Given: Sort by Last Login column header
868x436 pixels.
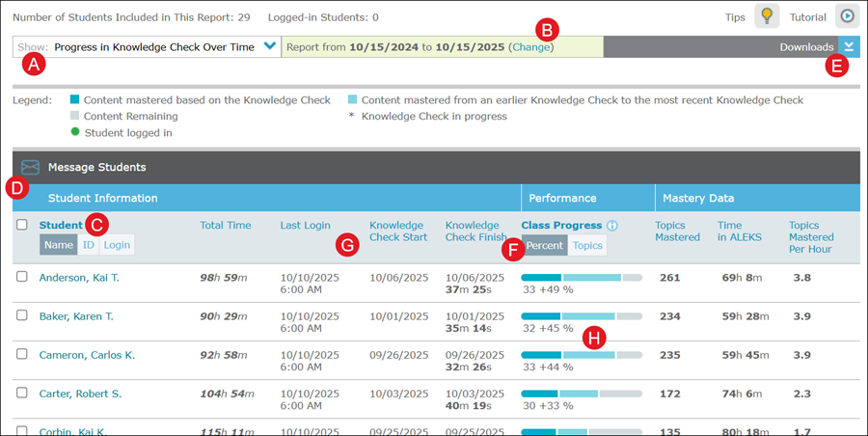Looking at the screenshot, I should (x=305, y=226).
